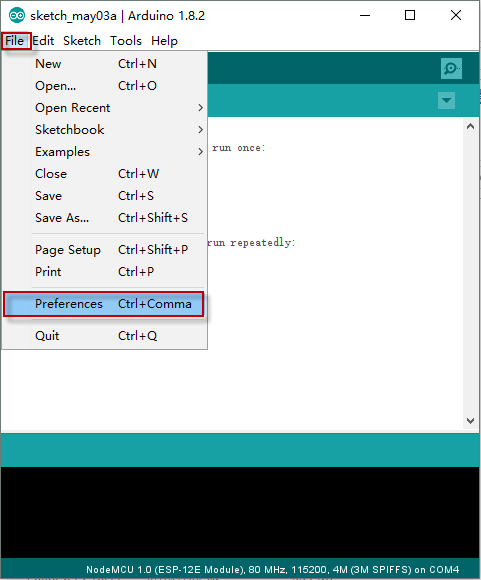This screenshot has width=481, height=580.
Task: Click the NodeMCU board status bar text
Action: [272, 569]
